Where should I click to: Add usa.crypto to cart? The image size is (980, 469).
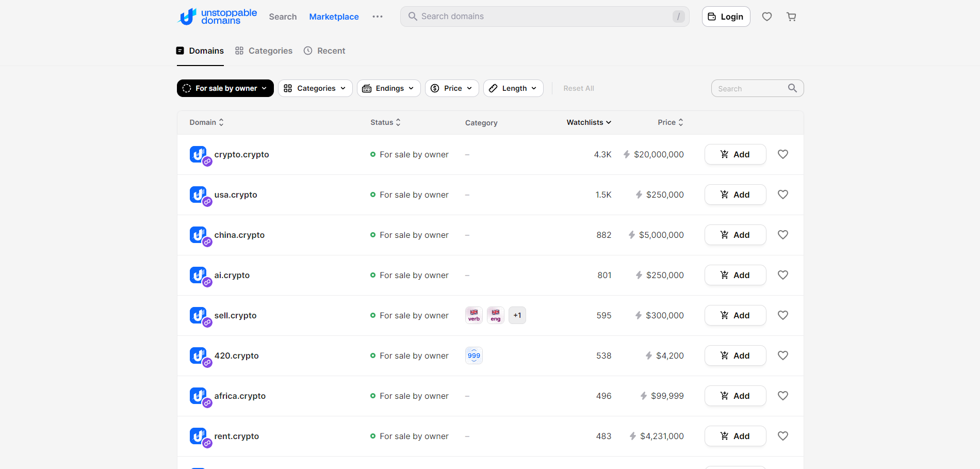tap(735, 195)
